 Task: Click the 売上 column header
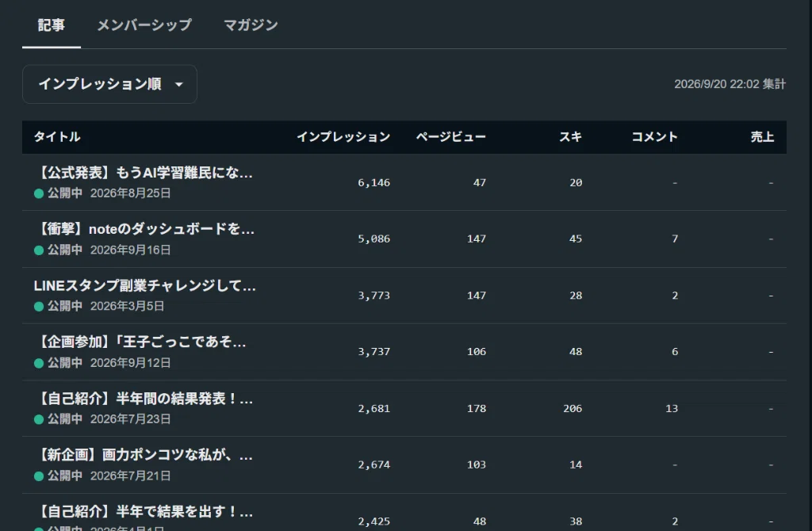[x=762, y=136]
